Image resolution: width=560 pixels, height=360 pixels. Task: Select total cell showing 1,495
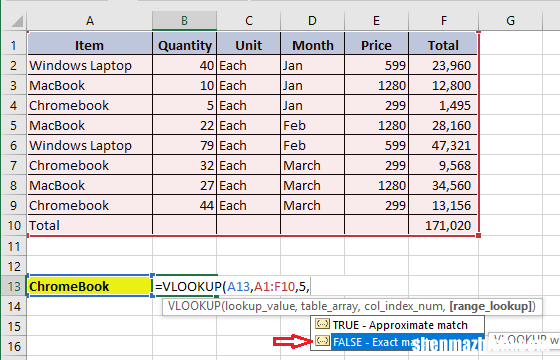coord(443,105)
